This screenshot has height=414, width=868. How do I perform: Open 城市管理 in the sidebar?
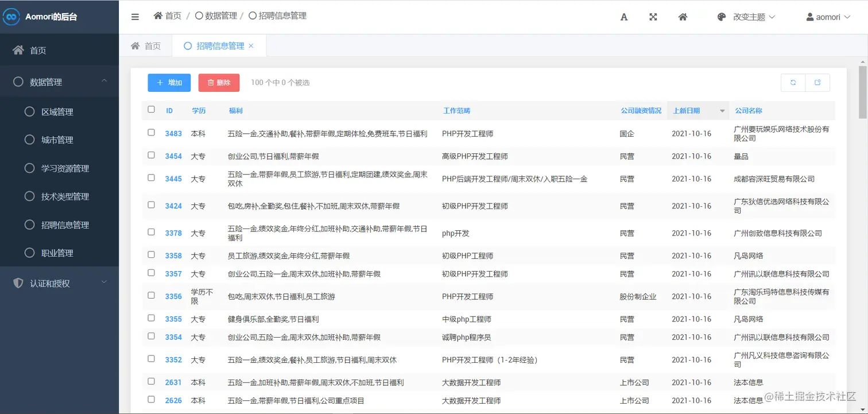click(x=59, y=140)
